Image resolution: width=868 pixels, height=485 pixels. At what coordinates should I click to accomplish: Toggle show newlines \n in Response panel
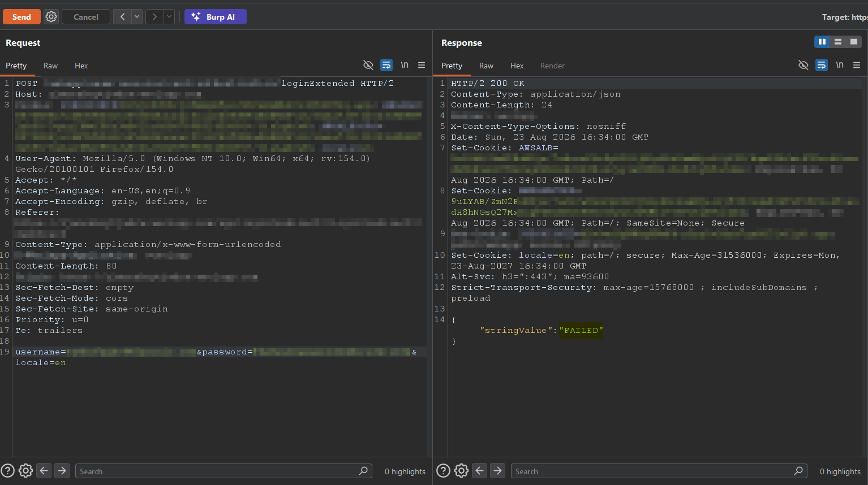840,65
